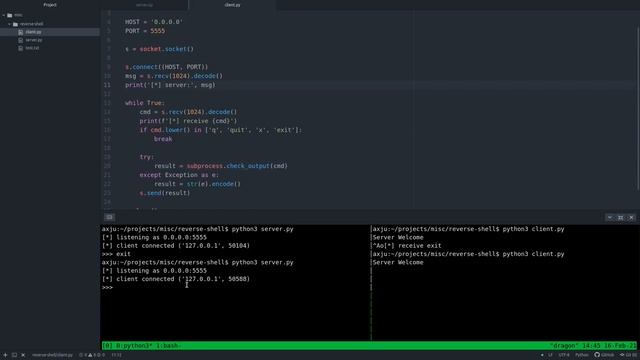This screenshot has height=360, width=640.
Task: Click the client.py file icon in tree
Action: [21, 32]
